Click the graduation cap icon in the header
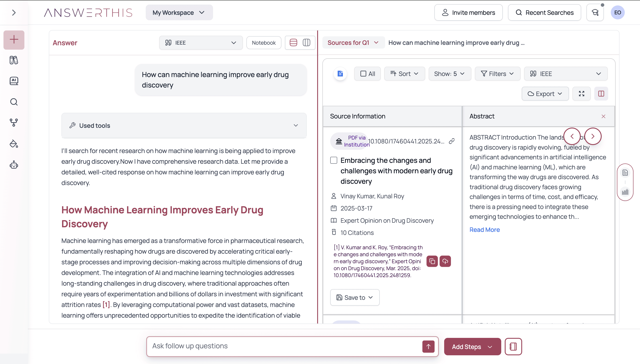 point(595,12)
